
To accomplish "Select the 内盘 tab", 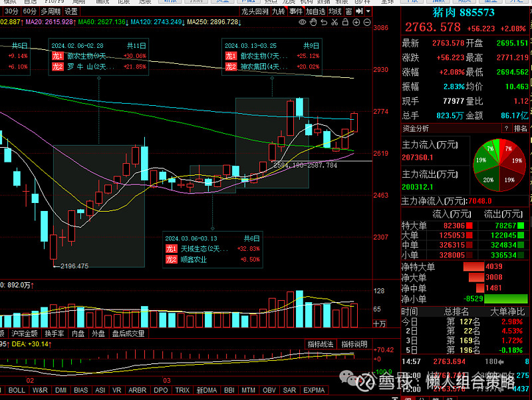I will [x=78, y=333].
